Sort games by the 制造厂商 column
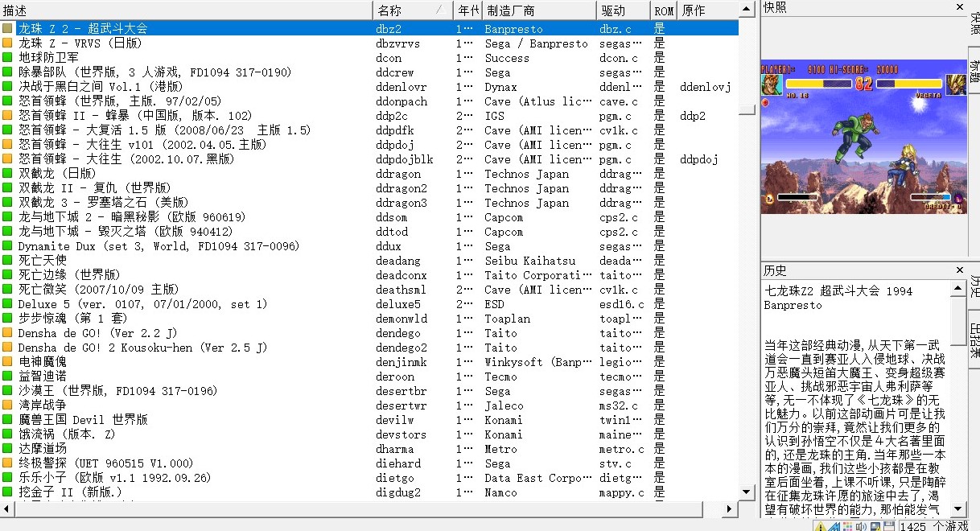Viewport: 980px width, 531px height. pyautogui.click(x=539, y=10)
